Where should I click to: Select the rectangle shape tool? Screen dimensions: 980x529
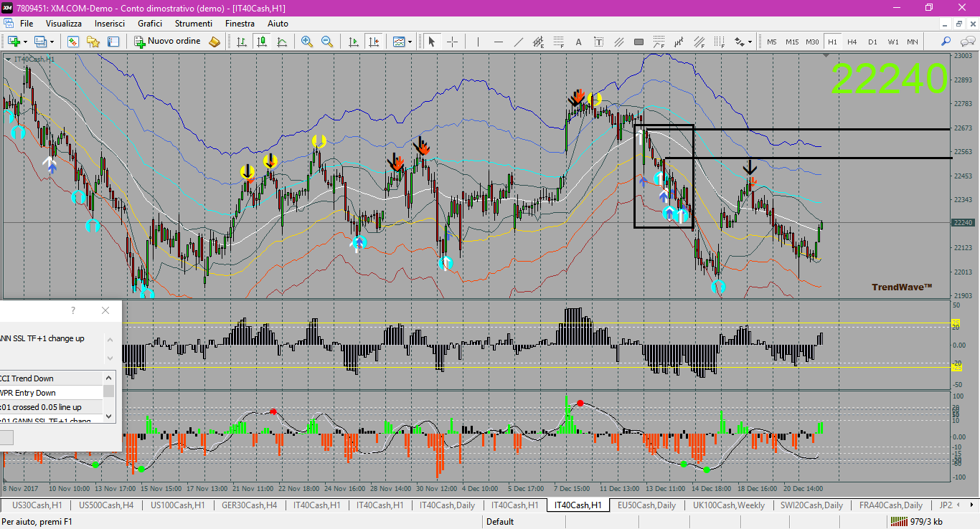coord(639,42)
